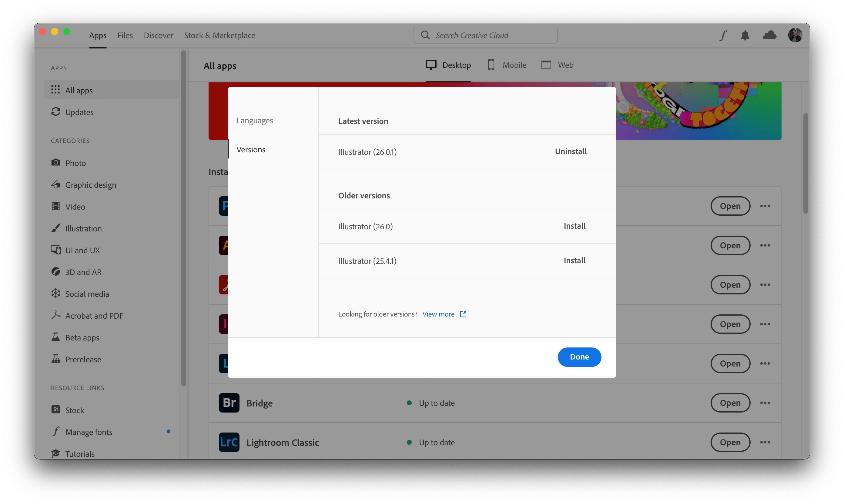Click the search magnifier icon
The width and height of the screenshot is (844, 504).
coord(425,35)
